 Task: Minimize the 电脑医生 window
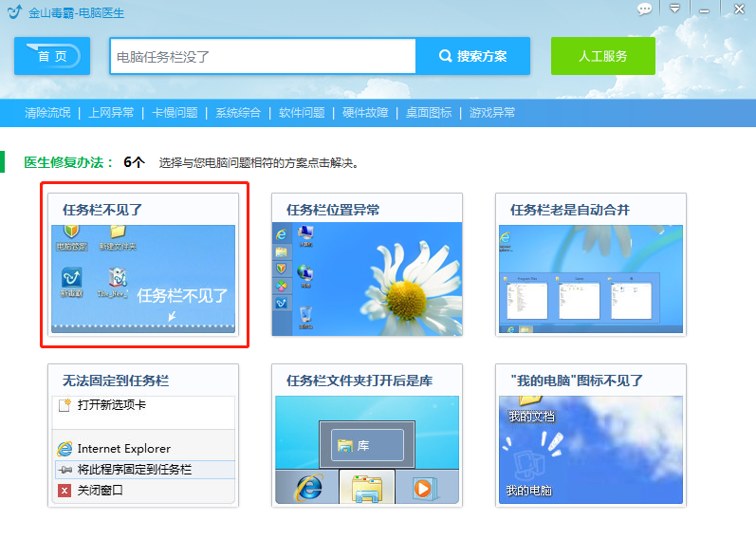point(705,10)
